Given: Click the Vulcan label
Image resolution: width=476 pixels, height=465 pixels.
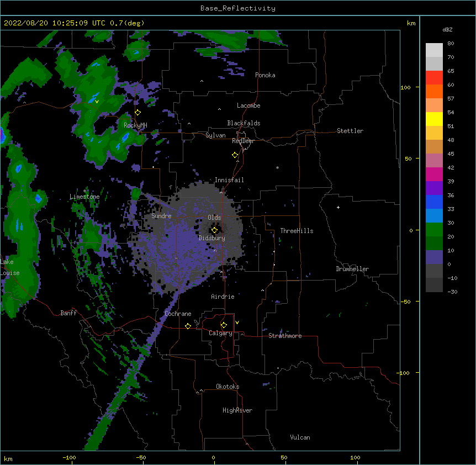Looking at the screenshot, I should pos(300,437).
